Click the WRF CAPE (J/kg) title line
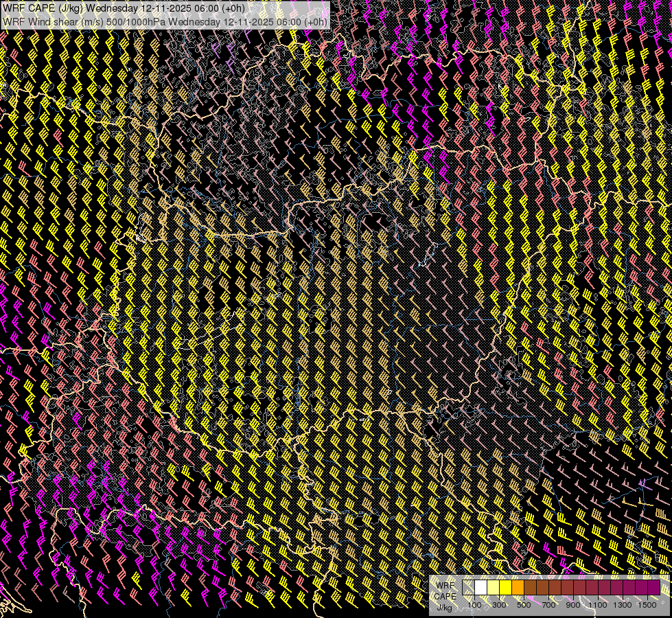672x618 pixels. tap(124, 8)
